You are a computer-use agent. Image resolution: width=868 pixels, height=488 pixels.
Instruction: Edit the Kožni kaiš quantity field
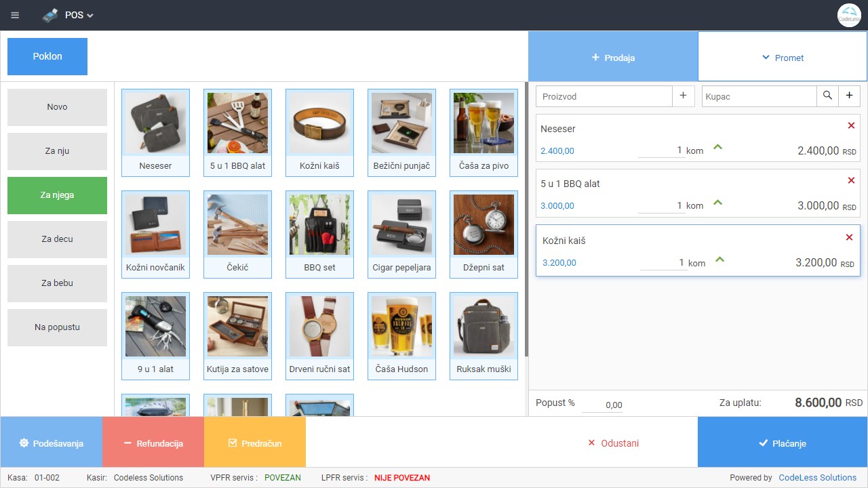click(x=663, y=262)
